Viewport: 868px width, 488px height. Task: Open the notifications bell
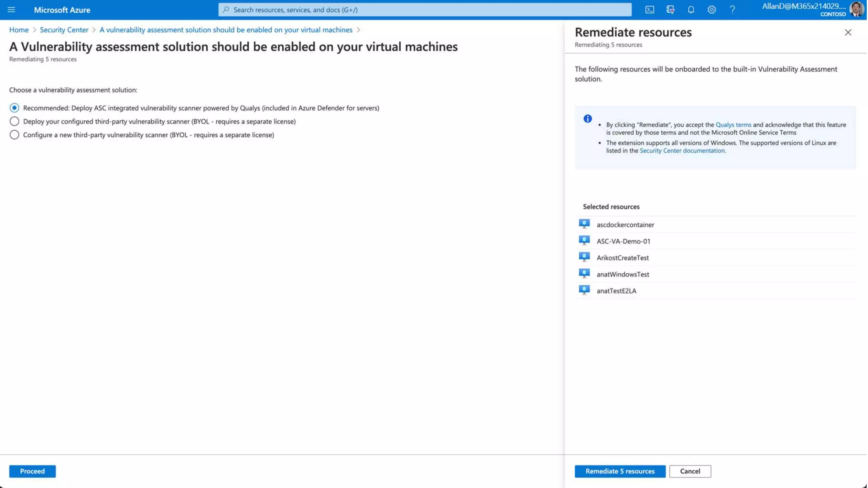pyautogui.click(x=691, y=10)
